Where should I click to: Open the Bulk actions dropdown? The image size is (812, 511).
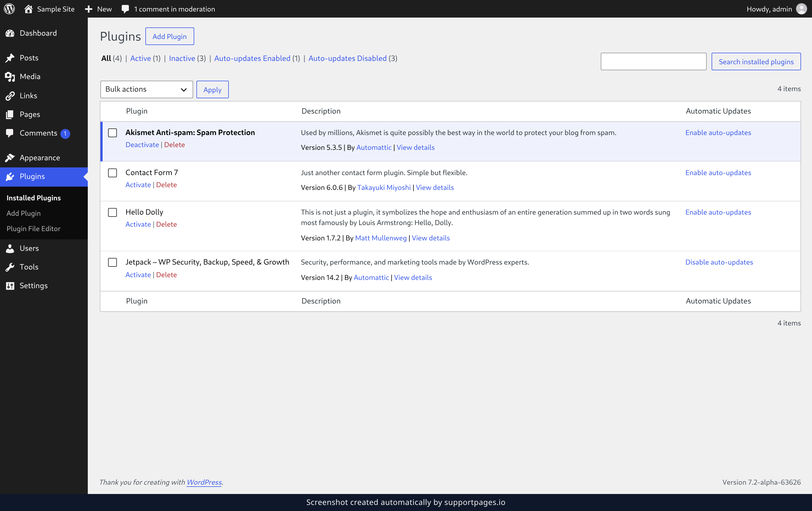146,89
